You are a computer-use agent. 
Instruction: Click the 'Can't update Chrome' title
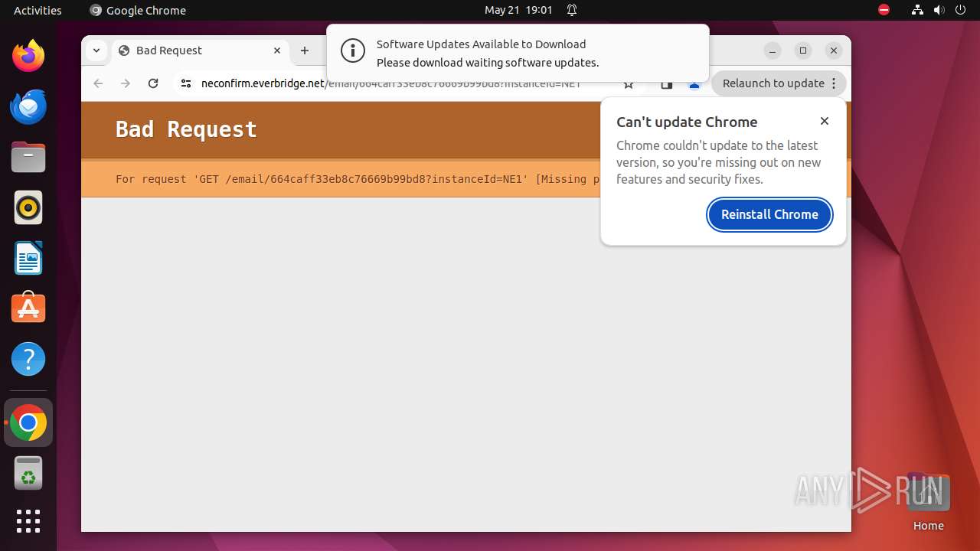coord(687,122)
